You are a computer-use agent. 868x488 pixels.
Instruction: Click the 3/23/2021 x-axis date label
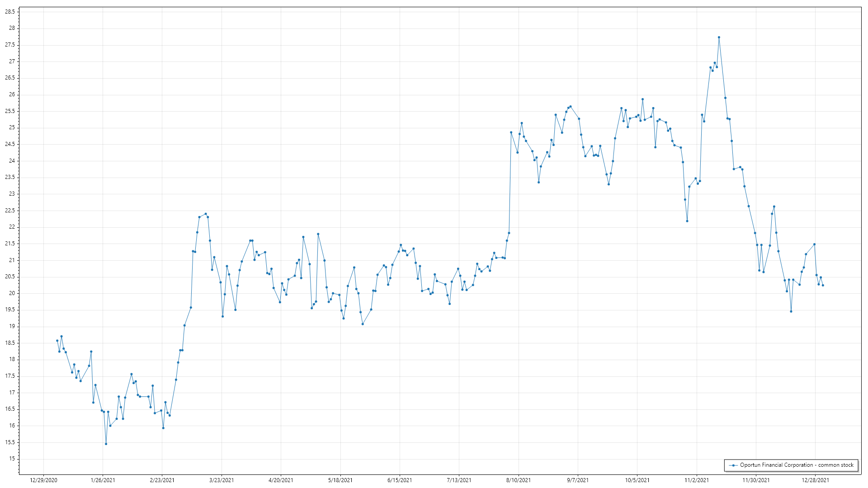tap(222, 480)
